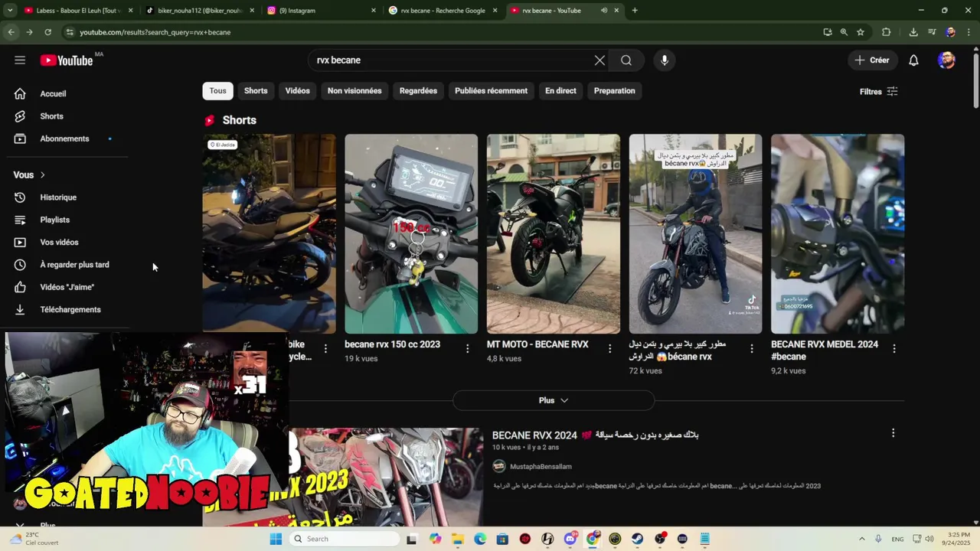Open BECANE RVX 2024 video title

click(595, 435)
